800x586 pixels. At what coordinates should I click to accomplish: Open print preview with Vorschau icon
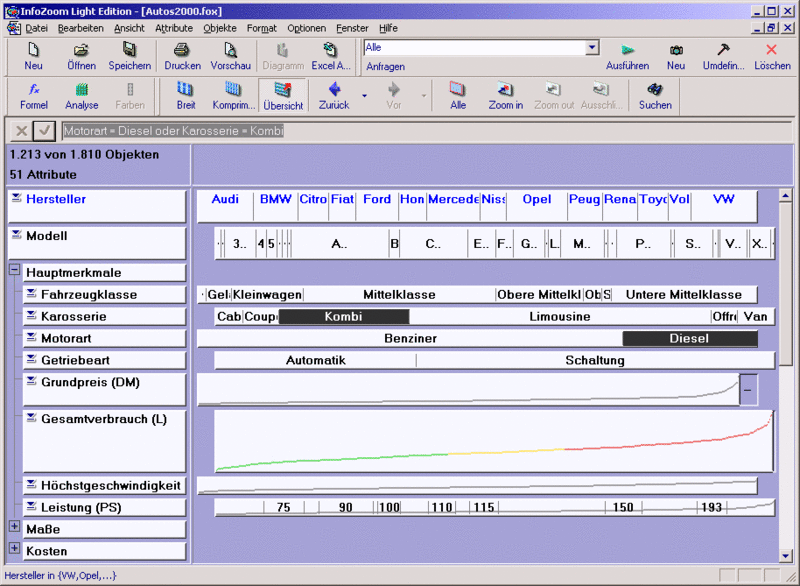[231, 57]
